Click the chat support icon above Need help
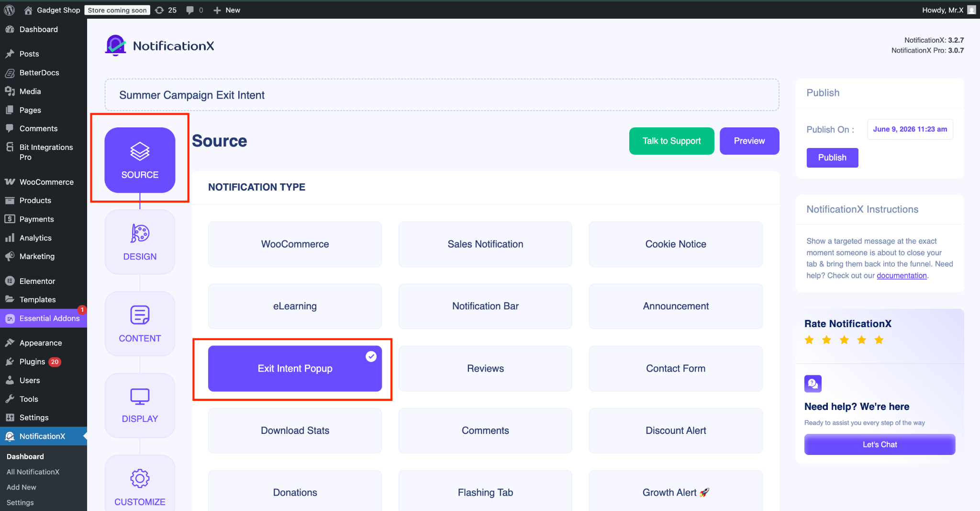The width and height of the screenshot is (980, 511). click(813, 384)
